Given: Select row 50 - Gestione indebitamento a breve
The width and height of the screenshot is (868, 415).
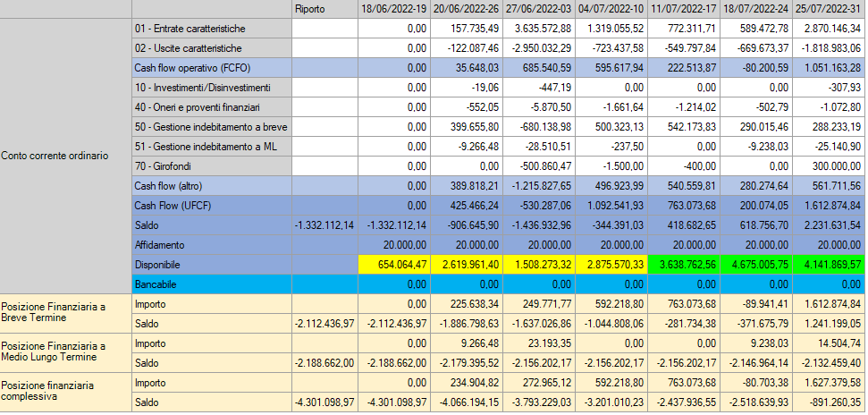Looking at the screenshot, I should (x=212, y=127).
